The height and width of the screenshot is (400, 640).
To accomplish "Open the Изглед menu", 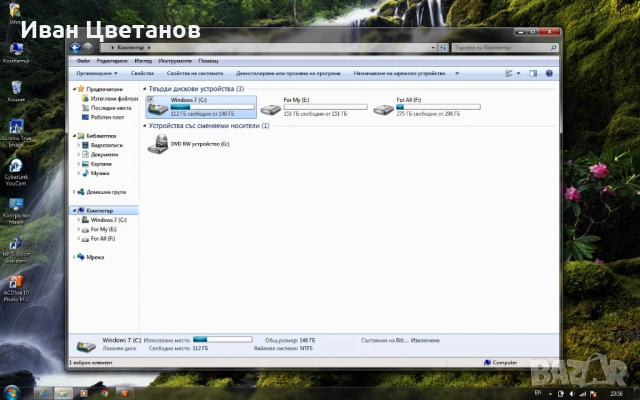I will tap(143, 61).
